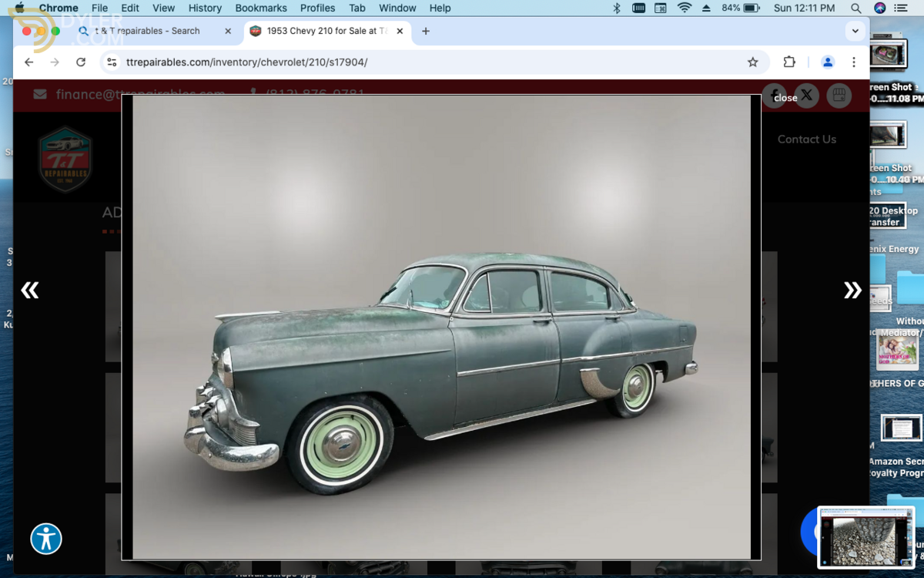Viewport: 924px width, 578px height.
Task: Open a new tab with plus button
Action: (x=426, y=31)
